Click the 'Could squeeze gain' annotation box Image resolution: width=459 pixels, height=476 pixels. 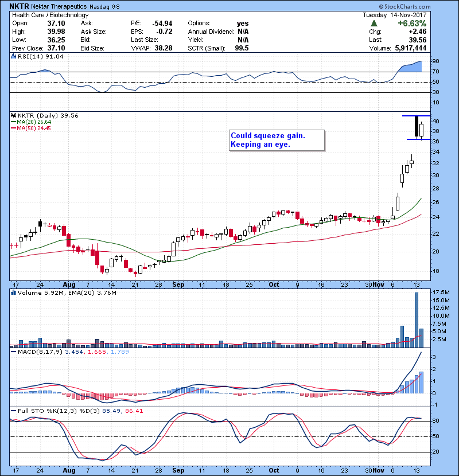coord(277,141)
